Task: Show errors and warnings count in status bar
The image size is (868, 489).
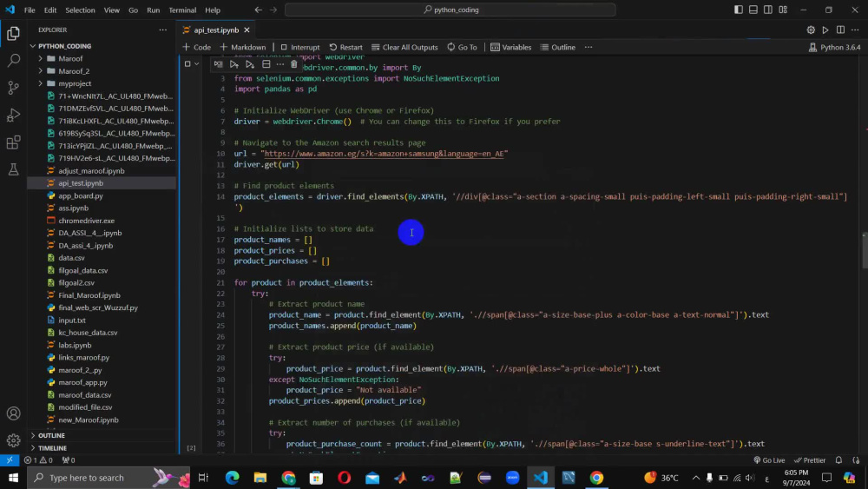Action: 38,459
